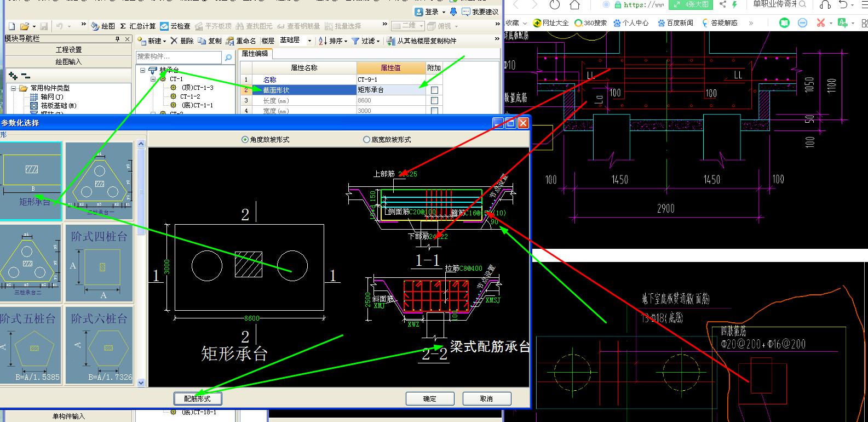Run 汇总计算 sum calculation
The width and height of the screenshot is (868, 422).
138,26
